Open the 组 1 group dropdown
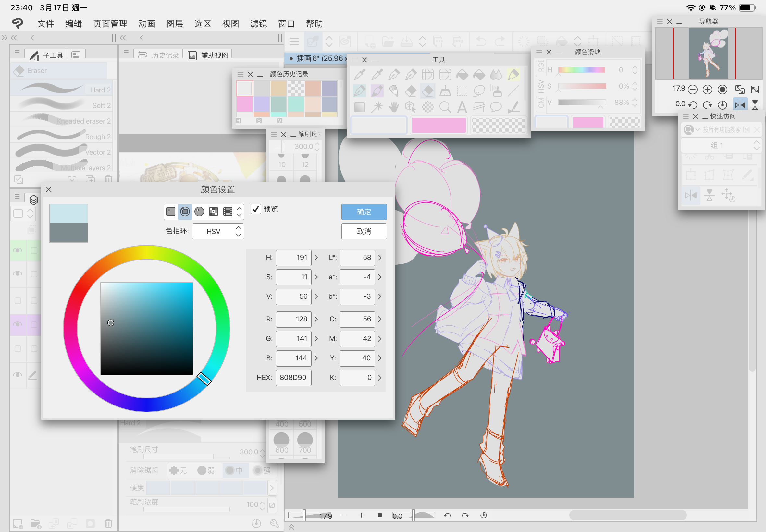 pyautogui.click(x=721, y=145)
